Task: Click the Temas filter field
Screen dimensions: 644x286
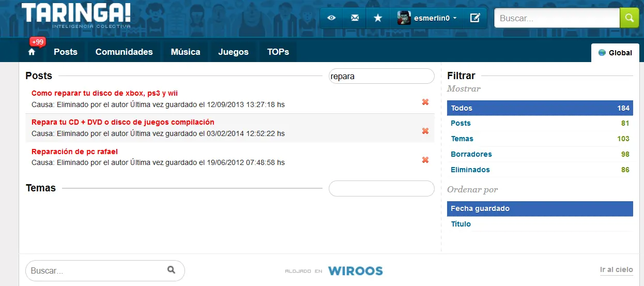Action: (381, 188)
